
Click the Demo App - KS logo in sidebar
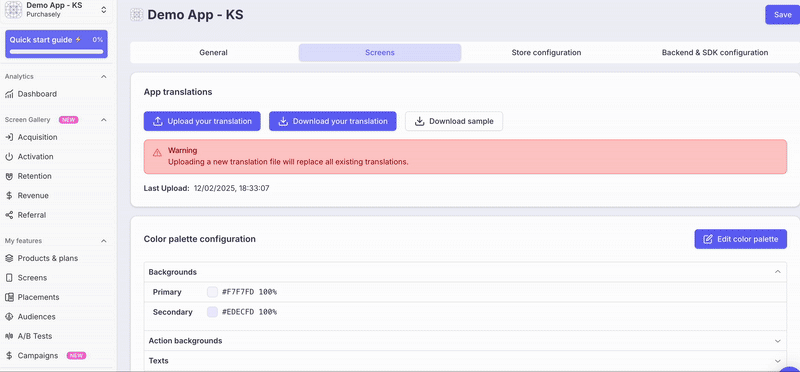tap(13, 10)
